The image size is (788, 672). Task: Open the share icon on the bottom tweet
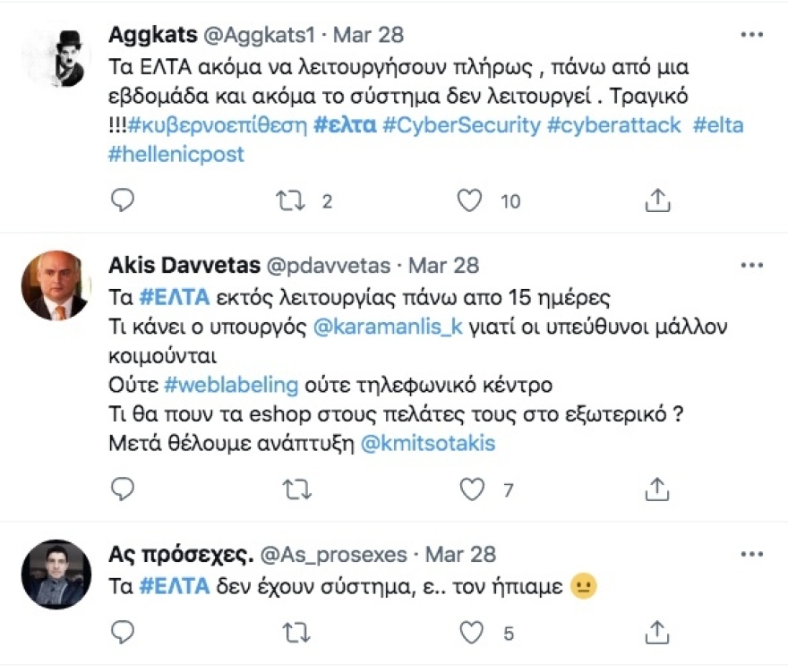[x=658, y=630]
